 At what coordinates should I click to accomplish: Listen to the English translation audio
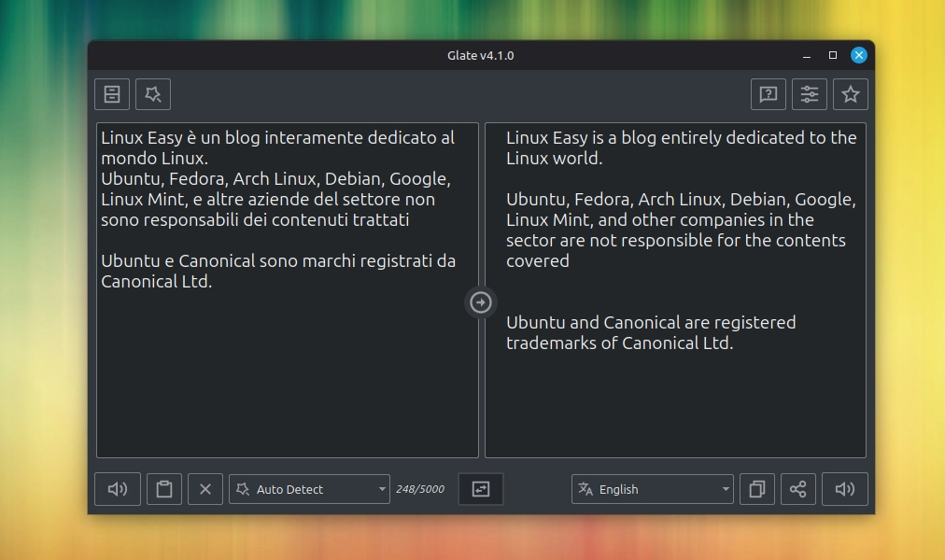pos(845,489)
